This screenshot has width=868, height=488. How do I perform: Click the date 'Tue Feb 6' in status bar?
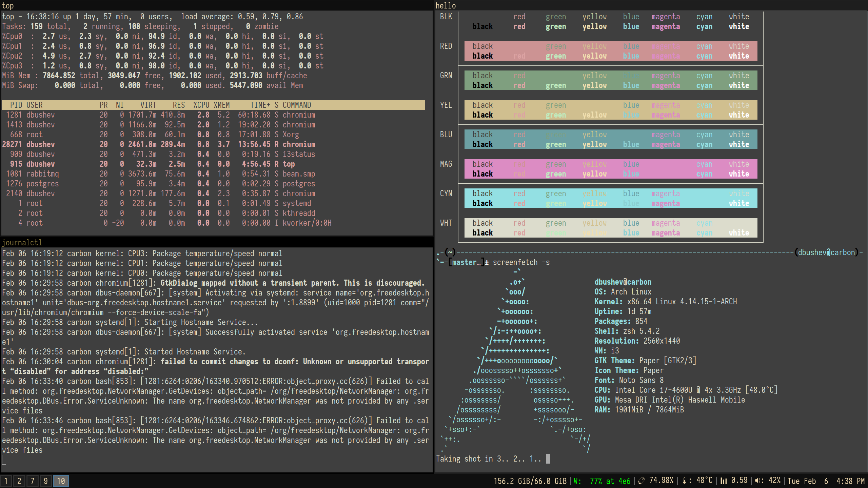pos(808,481)
